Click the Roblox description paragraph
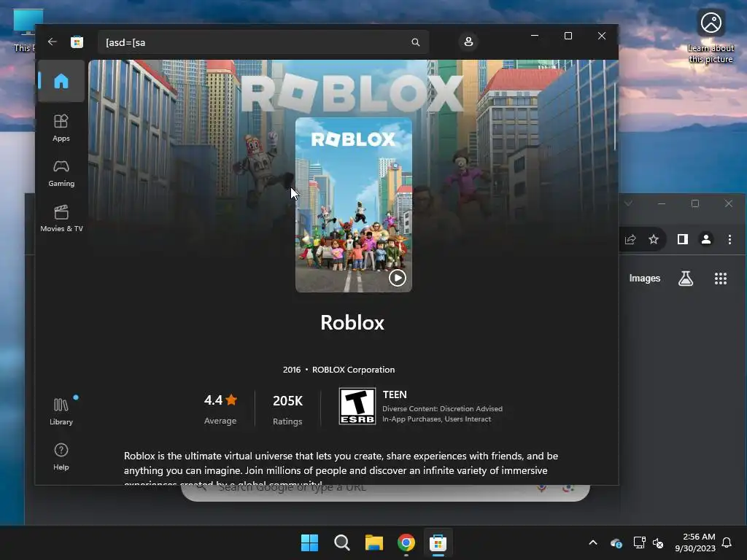 click(x=341, y=469)
